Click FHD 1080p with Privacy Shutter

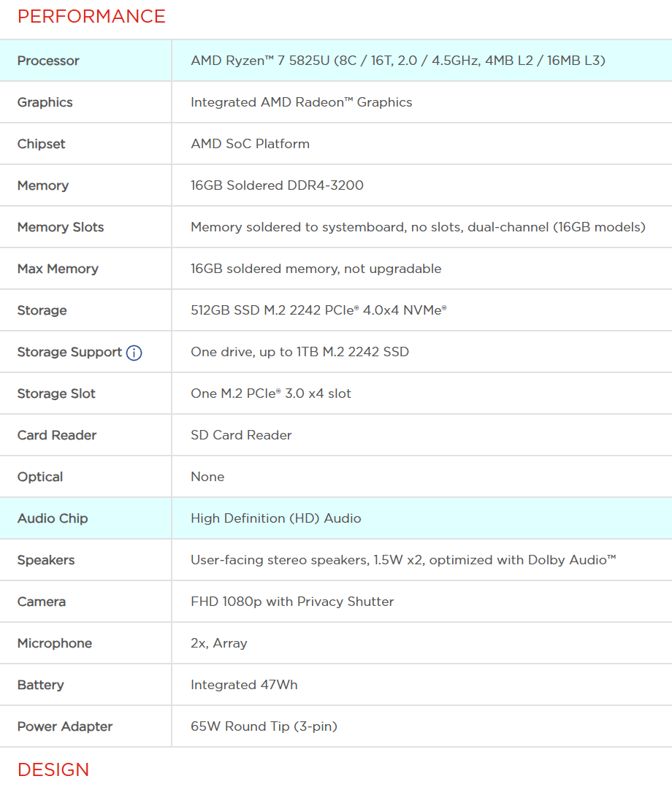click(292, 602)
